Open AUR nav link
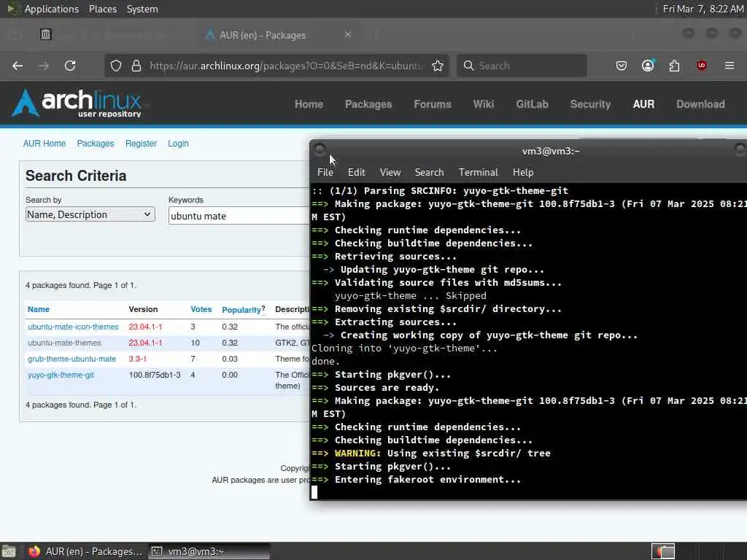Screen dimensions: 747x560 tap(643, 104)
